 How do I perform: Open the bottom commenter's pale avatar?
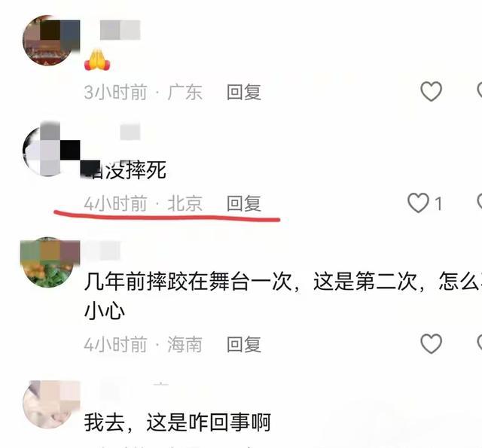click(x=50, y=404)
